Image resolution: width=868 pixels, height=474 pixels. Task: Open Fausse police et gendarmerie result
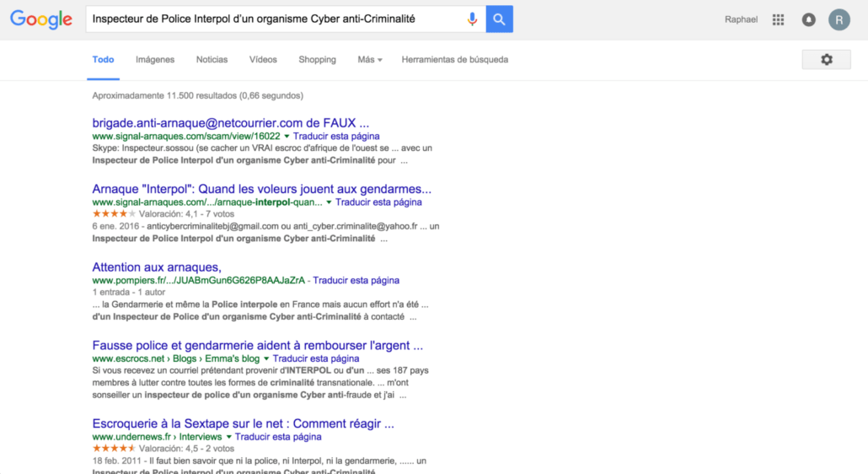pos(257,346)
